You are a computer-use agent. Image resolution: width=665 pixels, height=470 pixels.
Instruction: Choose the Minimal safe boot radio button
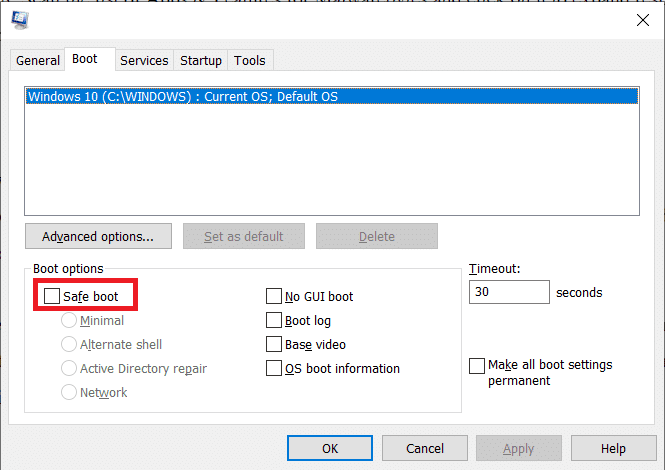pyautogui.click(x=69, y=320)
